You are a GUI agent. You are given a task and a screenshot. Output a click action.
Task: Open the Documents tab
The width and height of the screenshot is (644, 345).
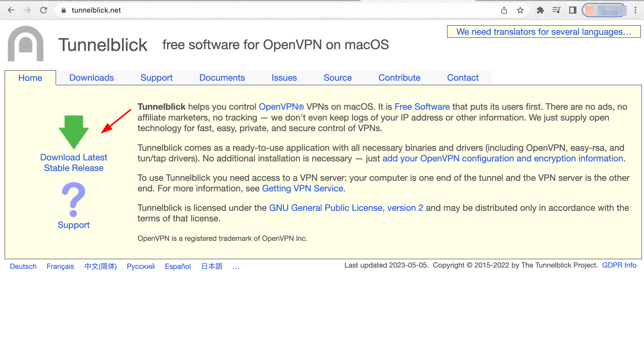pyautogui.click(x=222, y=78)
